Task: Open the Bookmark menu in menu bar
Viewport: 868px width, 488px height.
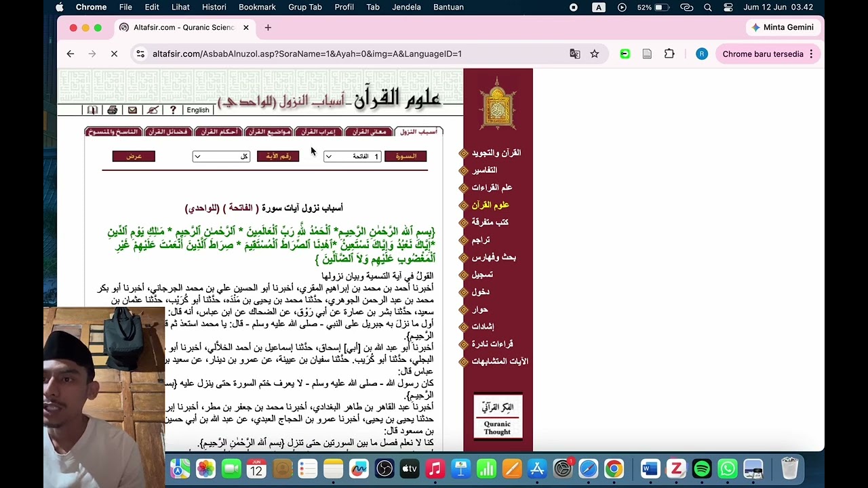Action: pyautogui.click(x=257, y=7)
